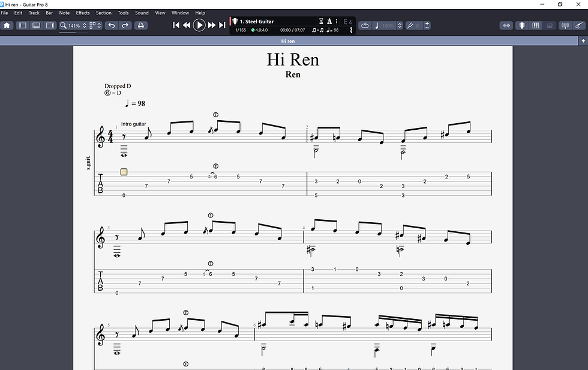Show the piano keyboard view
This screenshot has width=588, height=370.
pos(536,25)
